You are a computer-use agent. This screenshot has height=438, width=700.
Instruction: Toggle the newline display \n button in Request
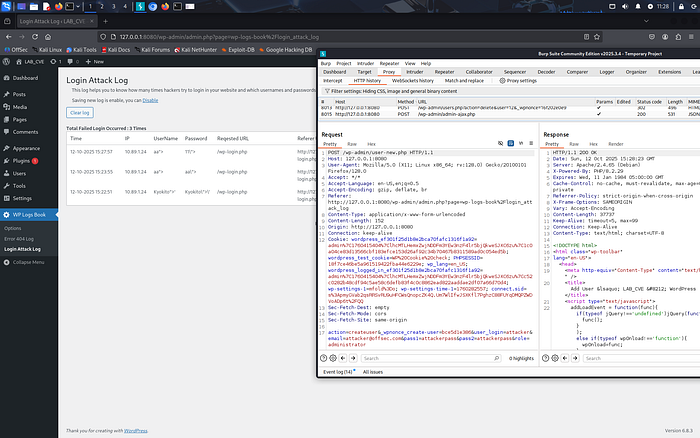click(521, 143)
